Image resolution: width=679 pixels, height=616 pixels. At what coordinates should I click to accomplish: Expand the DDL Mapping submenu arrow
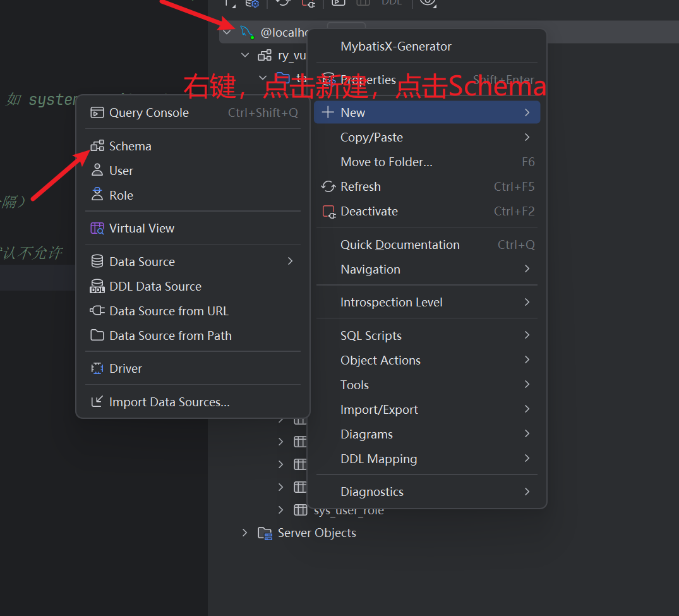tap(527, 458)
